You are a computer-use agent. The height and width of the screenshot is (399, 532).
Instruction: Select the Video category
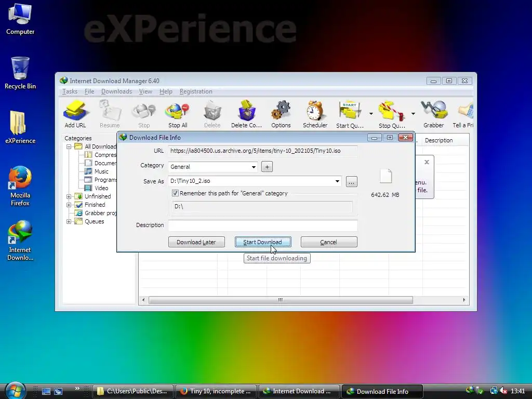(x=101, y=188)
